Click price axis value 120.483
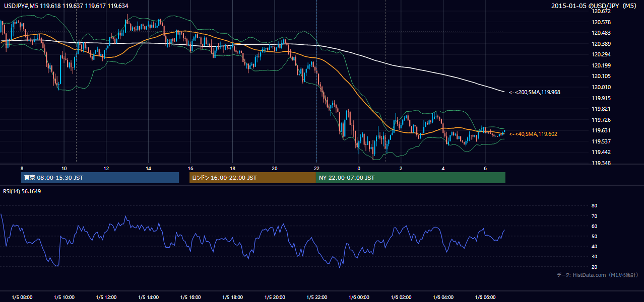The image size is (644, 302). coord(601,33)
